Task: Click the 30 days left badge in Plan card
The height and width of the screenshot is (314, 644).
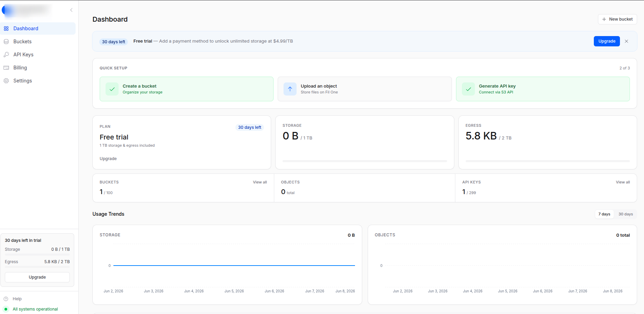Action: pos(250,127)
